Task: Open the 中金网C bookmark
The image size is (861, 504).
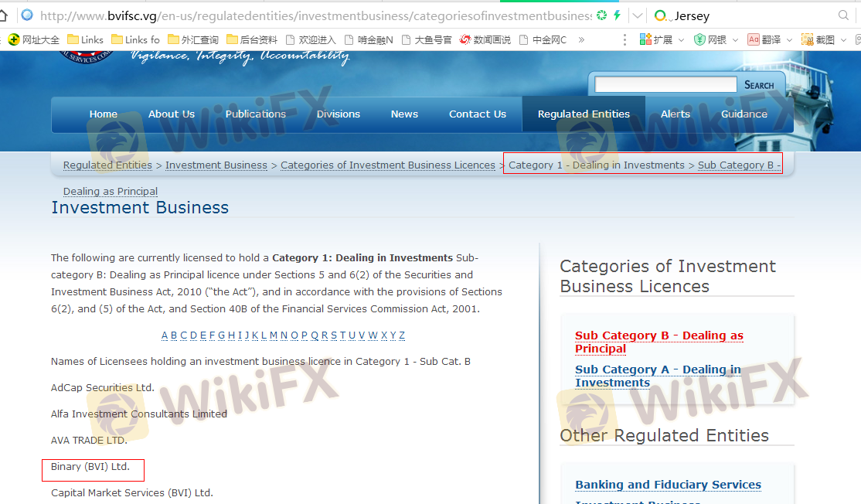Action: (x=543, y=39)
